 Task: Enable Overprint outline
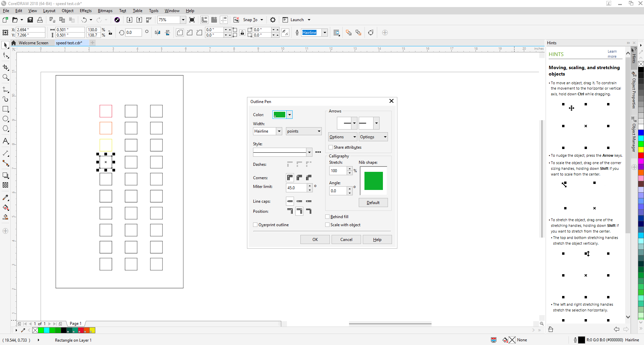(255, 225)
